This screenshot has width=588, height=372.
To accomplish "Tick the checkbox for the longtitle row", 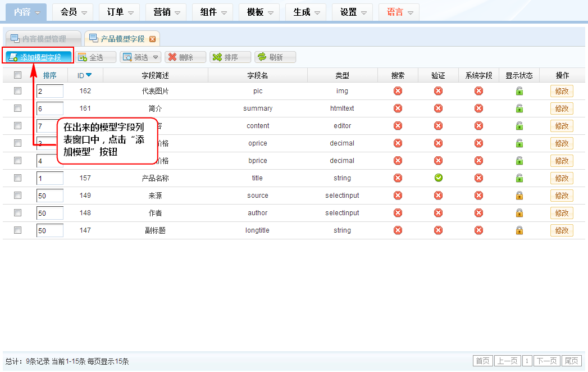I will tap(18, 230).
